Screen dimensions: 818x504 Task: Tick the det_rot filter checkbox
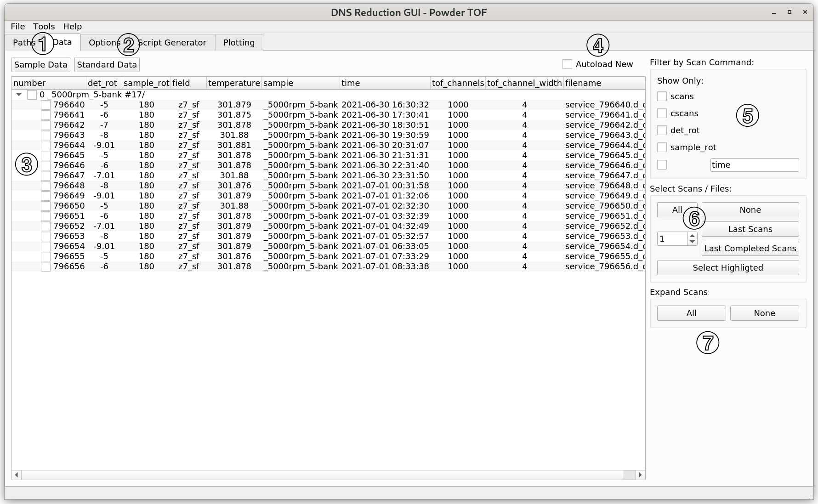662,130
